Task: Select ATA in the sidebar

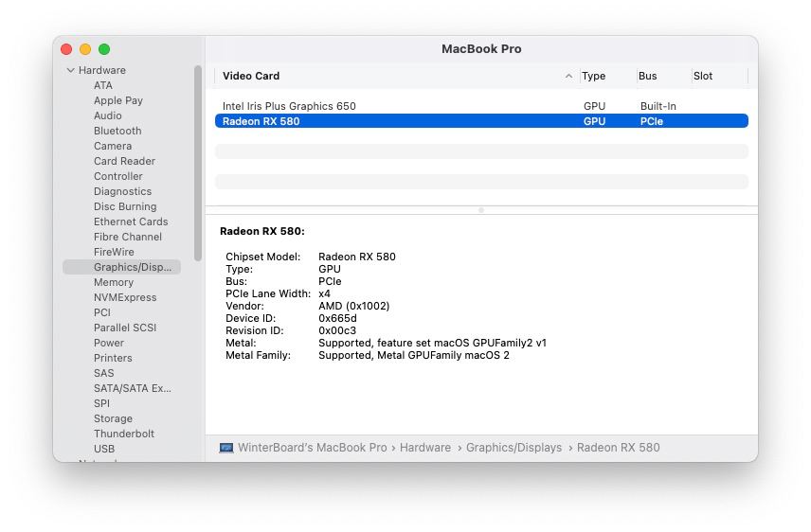Action: (x=103, y=85)
